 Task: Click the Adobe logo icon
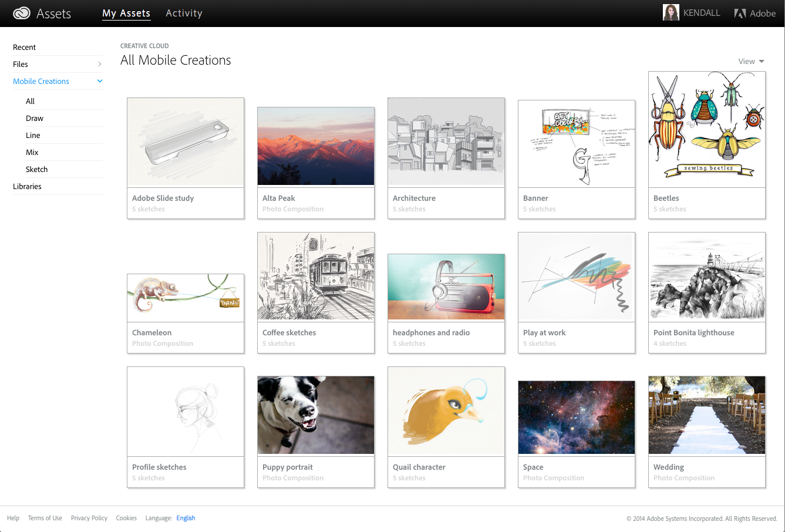pyautogui.click(x=740, y=14)
